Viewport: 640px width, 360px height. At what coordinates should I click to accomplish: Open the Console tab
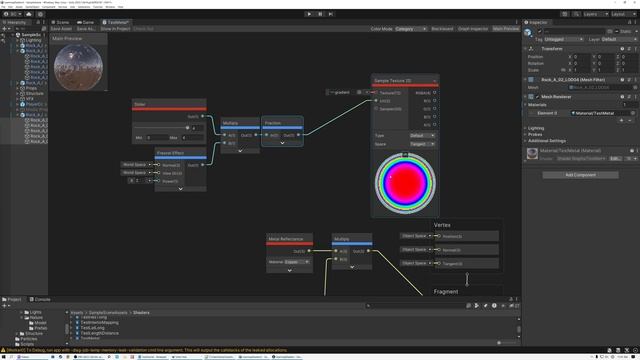pos(40,299)
